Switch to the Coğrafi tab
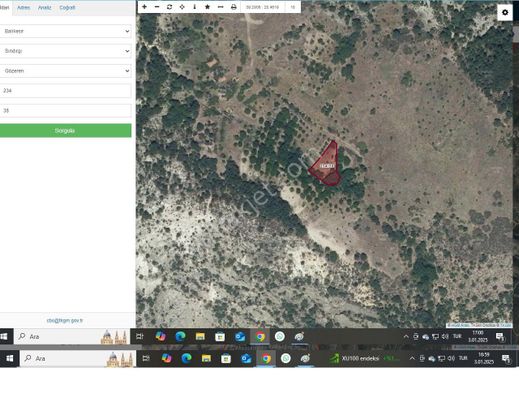 (x=67, y=7)
